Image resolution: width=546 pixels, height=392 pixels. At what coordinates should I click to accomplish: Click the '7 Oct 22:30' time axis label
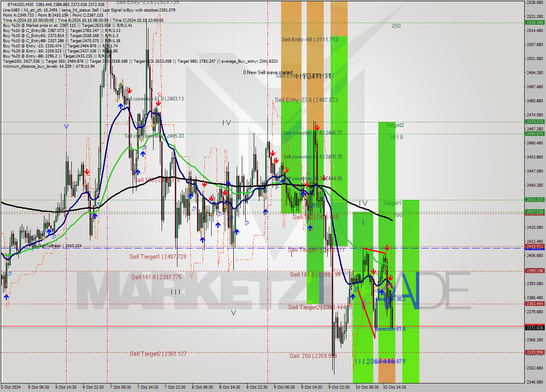[175, 387]
